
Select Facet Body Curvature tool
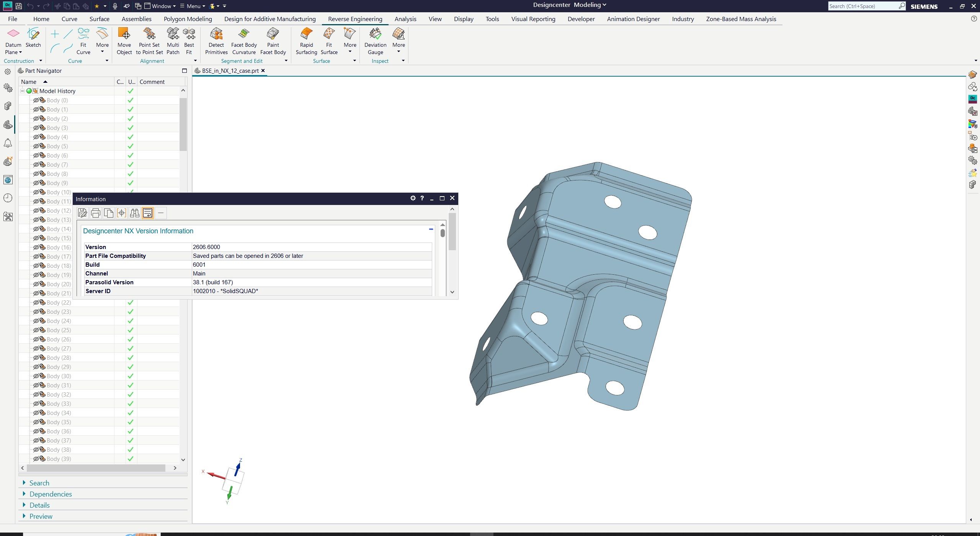pos(244,41)
